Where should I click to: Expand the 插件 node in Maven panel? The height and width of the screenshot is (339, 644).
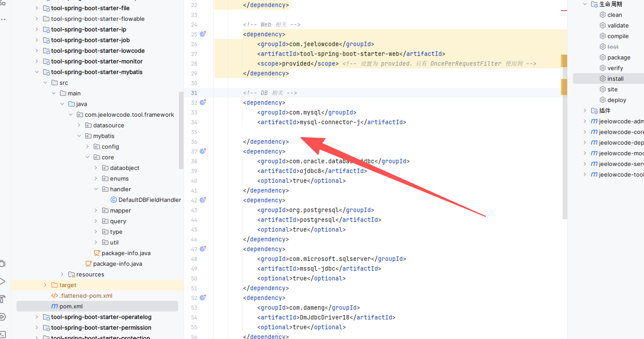(x=585, y=110)
